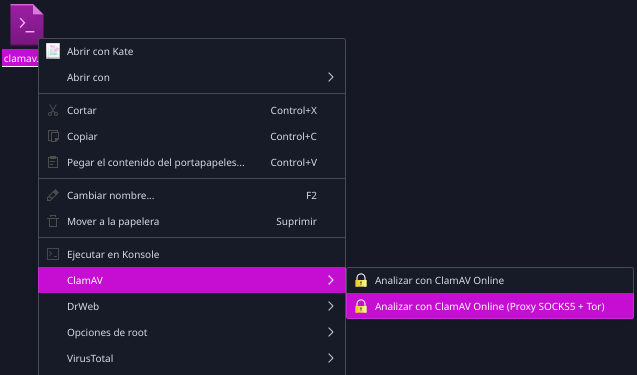Click the clamav. file name label
The height and width of the screenshot is (375, 637).
[20, 59]
